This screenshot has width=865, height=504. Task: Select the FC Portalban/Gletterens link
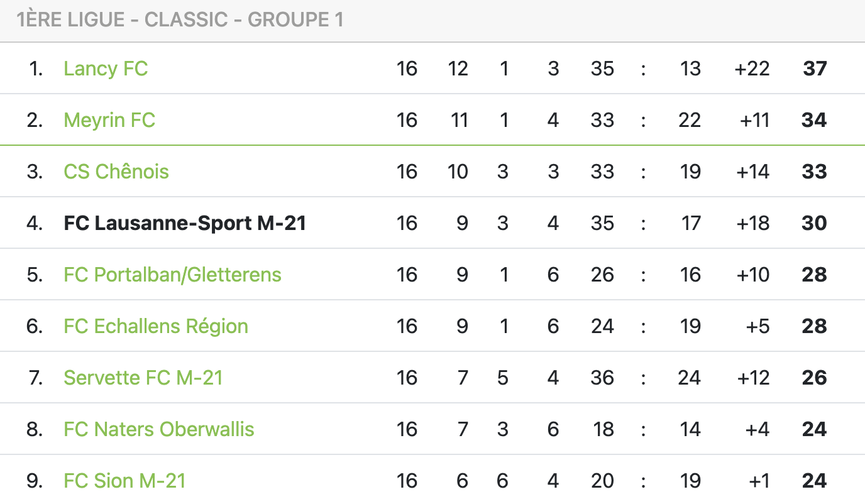[172, 275]
